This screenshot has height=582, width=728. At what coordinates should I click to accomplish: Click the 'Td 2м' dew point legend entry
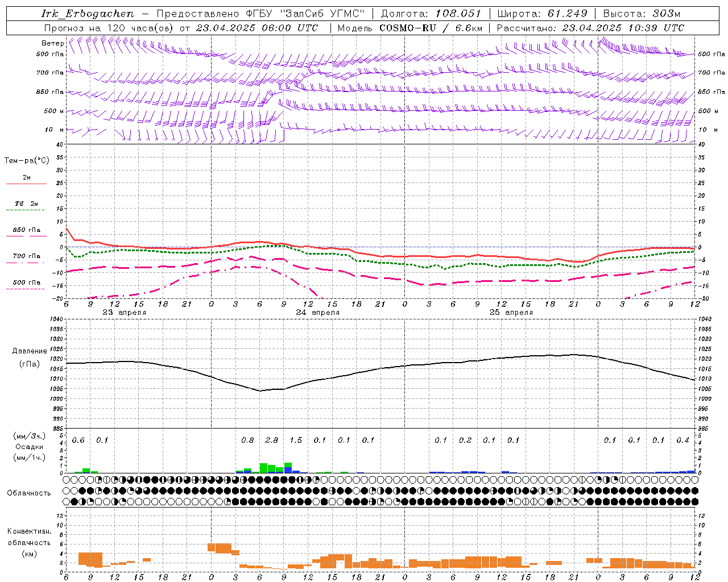pyautogui.click(x=26, y=203)
